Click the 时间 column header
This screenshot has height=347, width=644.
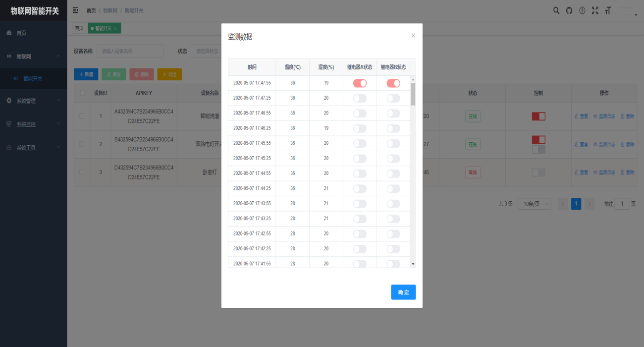click(252, 67)
